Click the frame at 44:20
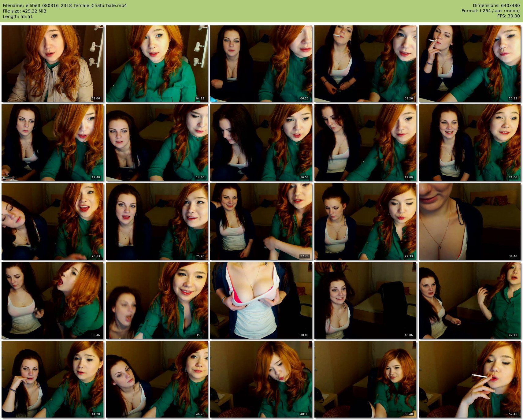The height and width of the screenshot is (420, 523). point(52,379)
